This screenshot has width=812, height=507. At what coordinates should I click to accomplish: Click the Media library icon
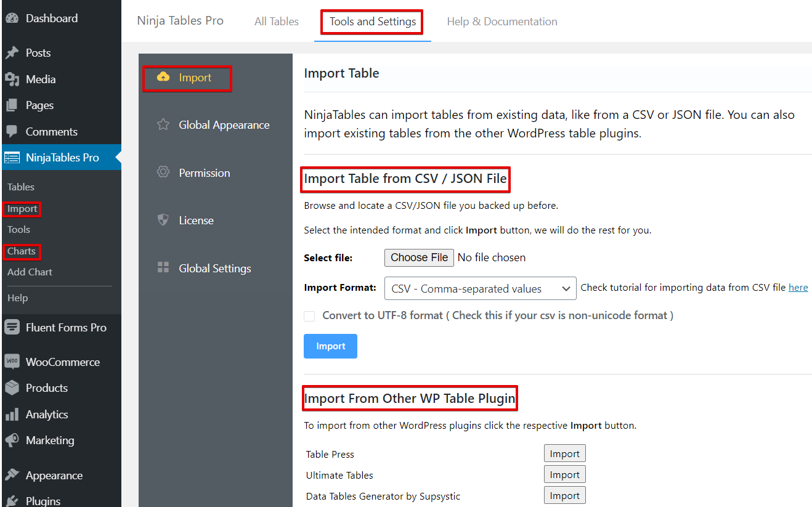click(x=12, y=79)
